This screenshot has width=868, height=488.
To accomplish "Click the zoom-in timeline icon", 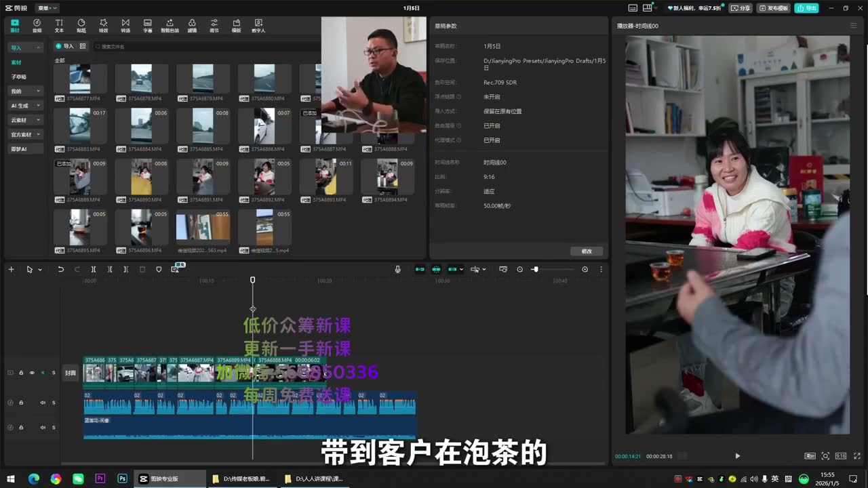I will 585,269.
